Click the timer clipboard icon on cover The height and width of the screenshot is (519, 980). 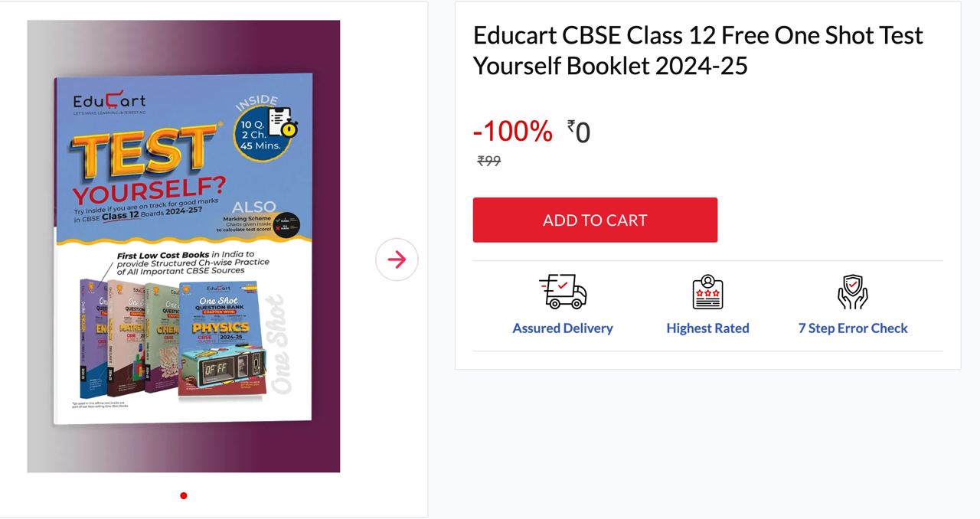(283, 122)
